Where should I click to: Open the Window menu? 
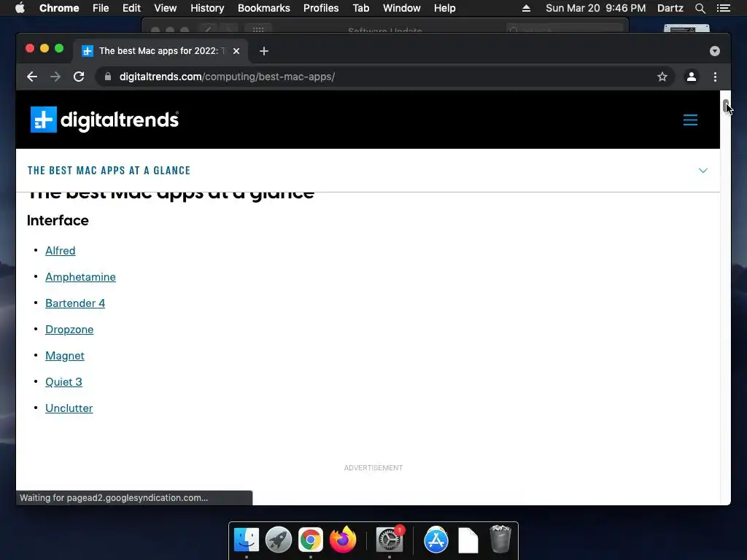[402, 8]
